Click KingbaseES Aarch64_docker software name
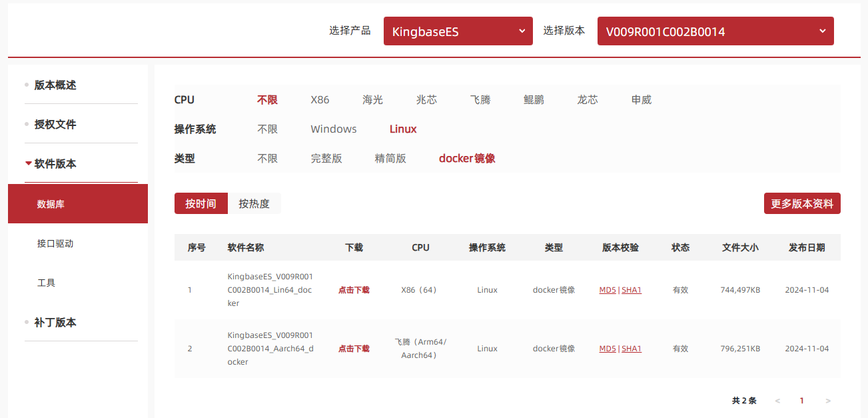 point(270,349)
